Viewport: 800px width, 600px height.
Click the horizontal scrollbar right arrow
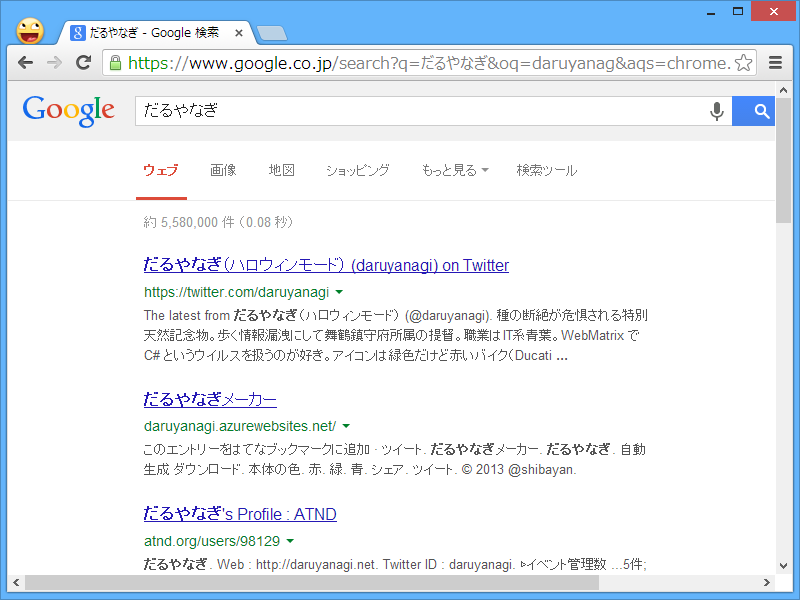point(766,582)
